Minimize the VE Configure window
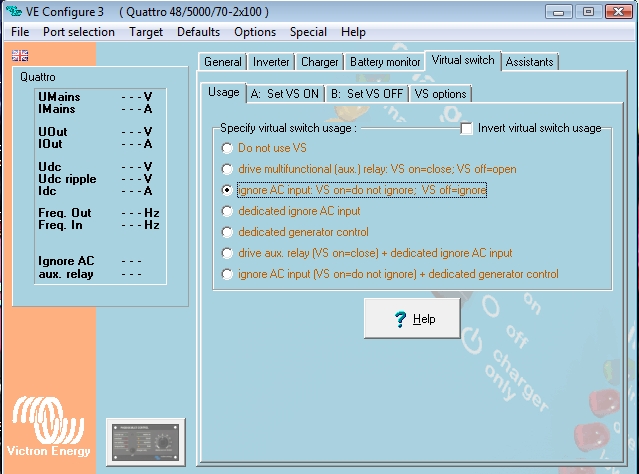This screenshot has height=474, width=639. tap(558, 11)
